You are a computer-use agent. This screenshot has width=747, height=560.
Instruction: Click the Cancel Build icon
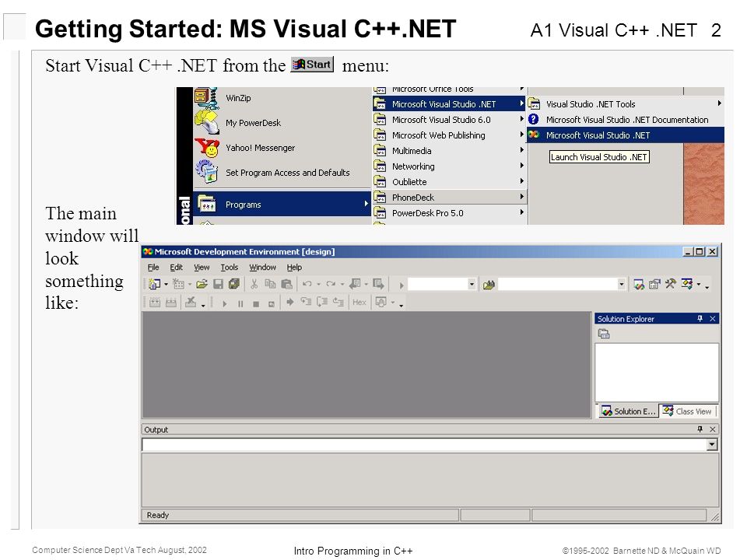point(191,302)
